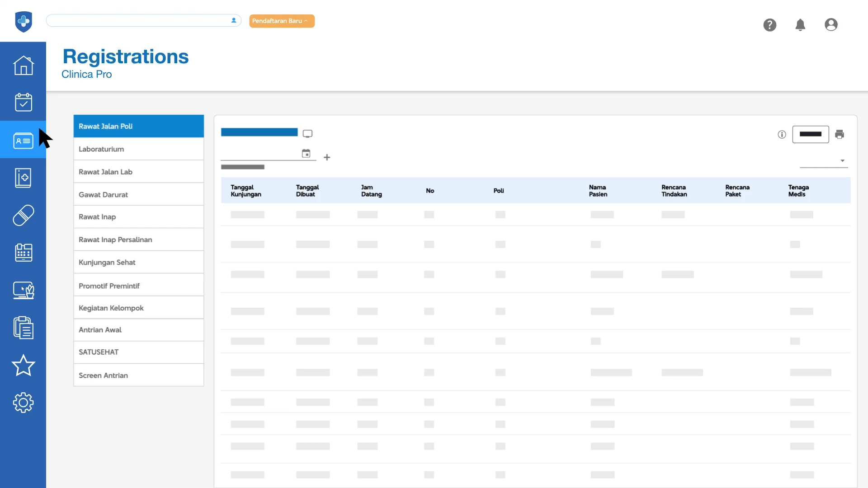868x488 pixels.
Task: Select Gawat Darurat from the list
Action: 138,194
